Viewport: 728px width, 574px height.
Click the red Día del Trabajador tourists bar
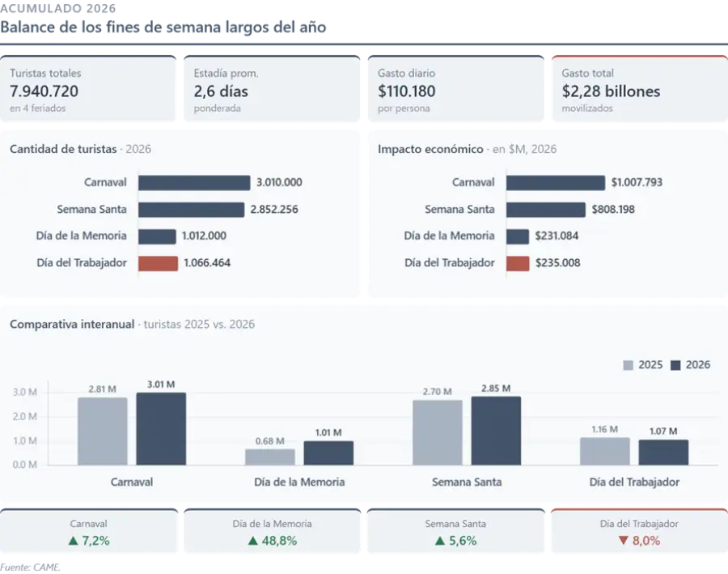[158, 263]
